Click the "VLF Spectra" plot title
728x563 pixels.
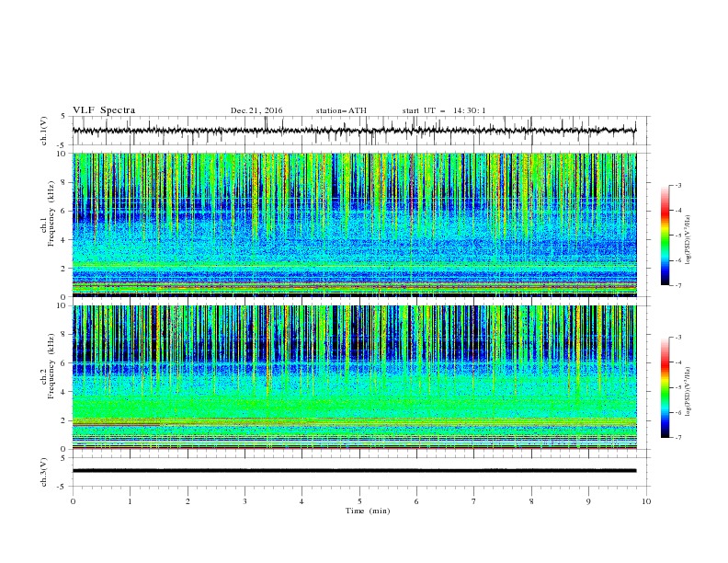104,110
